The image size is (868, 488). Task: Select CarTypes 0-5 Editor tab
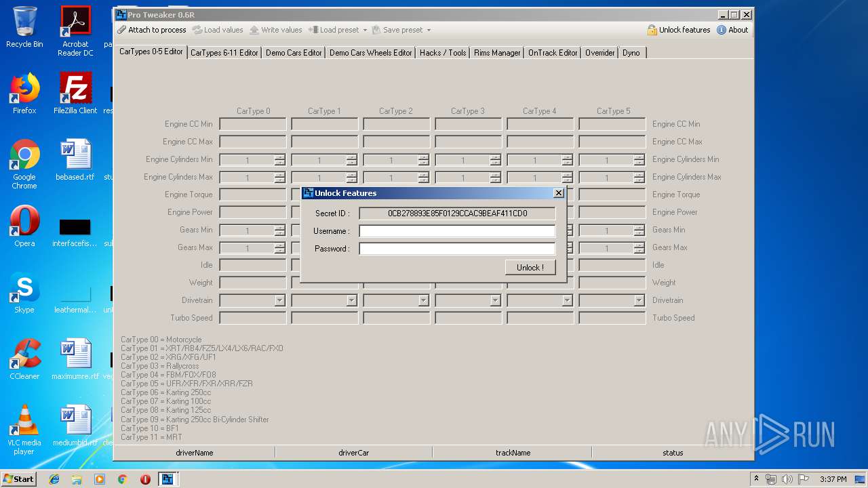pyautogui.click(x=151, y=52)
